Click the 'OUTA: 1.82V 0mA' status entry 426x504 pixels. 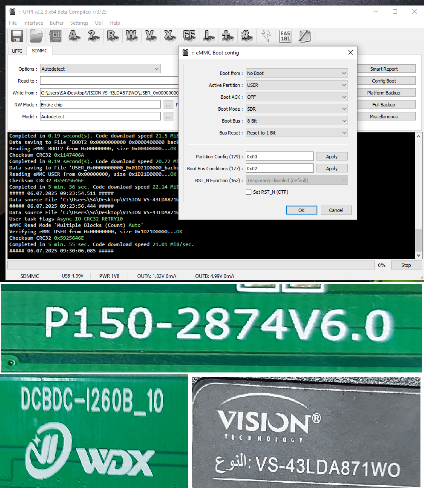click(157, 276)
